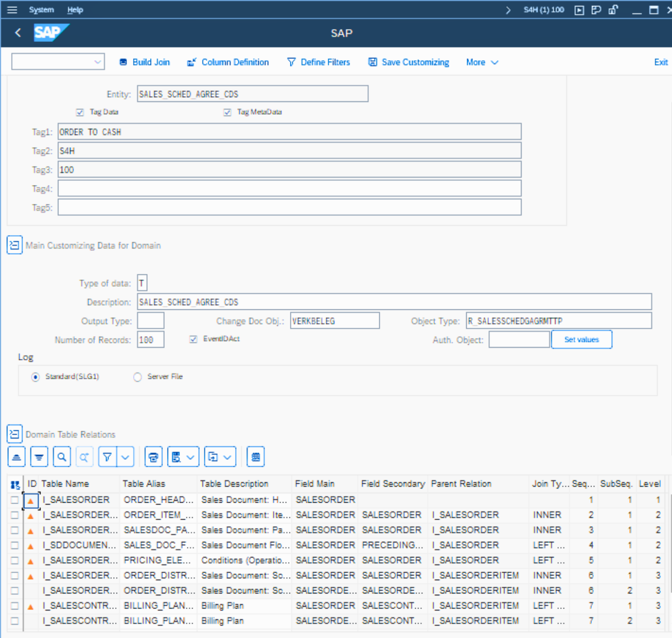This screenshot has width=672, height=638.
Task: Uncheck the Tag Data checkbox
Action: (x=80, y=112)
